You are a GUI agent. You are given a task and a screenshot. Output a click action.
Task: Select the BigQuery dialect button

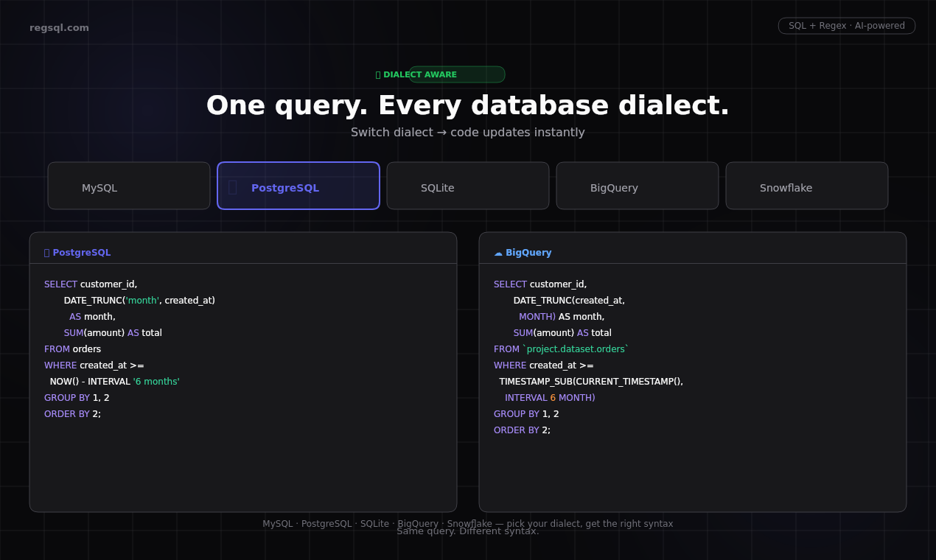click(x=637, y=186)
